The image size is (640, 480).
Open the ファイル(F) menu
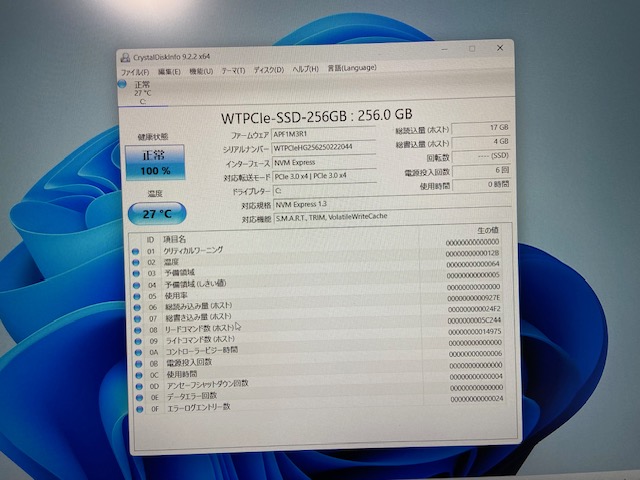click(135, 72)
